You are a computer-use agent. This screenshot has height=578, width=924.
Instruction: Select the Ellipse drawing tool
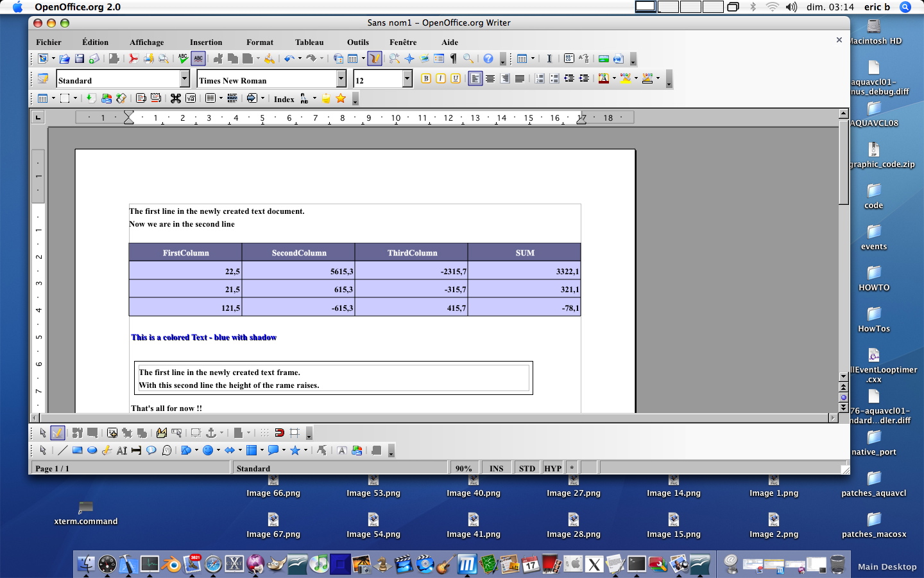click(x=92, y=451)
